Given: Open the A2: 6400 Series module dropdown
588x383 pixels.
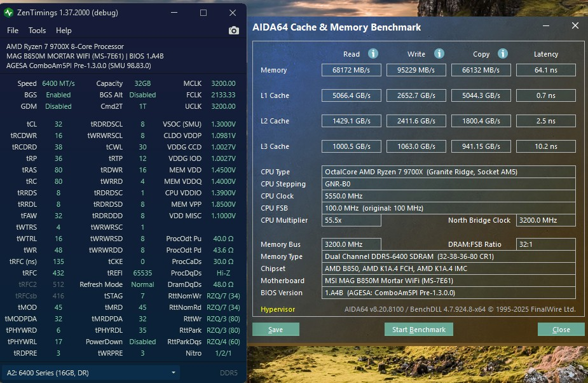Looking at the screenshot, I should pos(90,373).
